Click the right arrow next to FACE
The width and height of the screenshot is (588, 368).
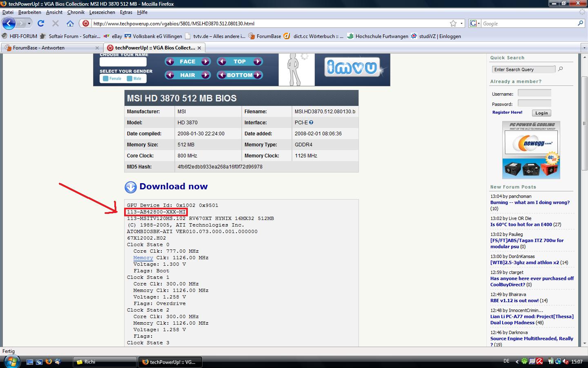pos(205,62)
